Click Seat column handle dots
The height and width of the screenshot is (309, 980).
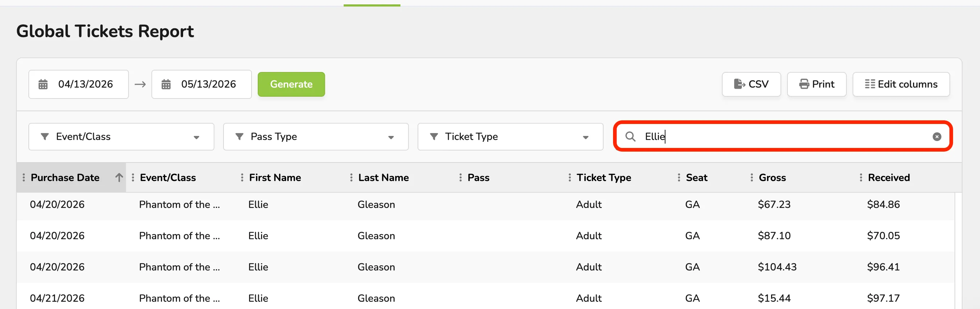pyautogui.click(x=679, y=177)
